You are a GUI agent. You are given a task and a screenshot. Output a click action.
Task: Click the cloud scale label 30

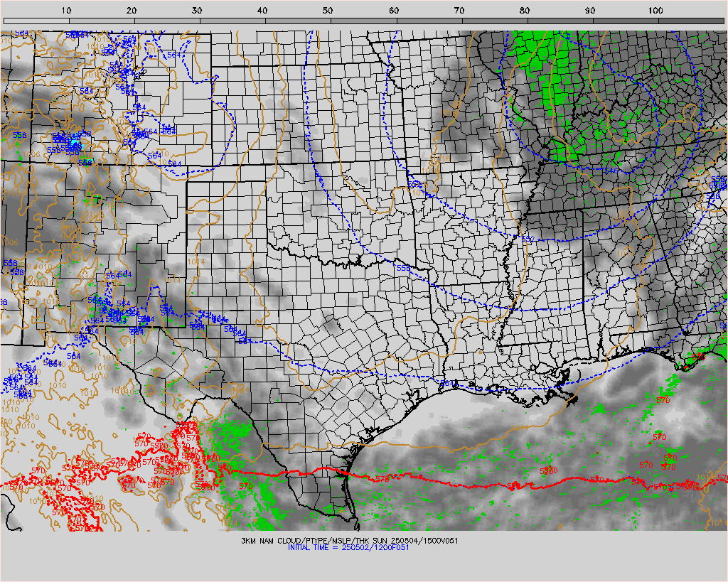pyautogui.click(x=198, y=10)
